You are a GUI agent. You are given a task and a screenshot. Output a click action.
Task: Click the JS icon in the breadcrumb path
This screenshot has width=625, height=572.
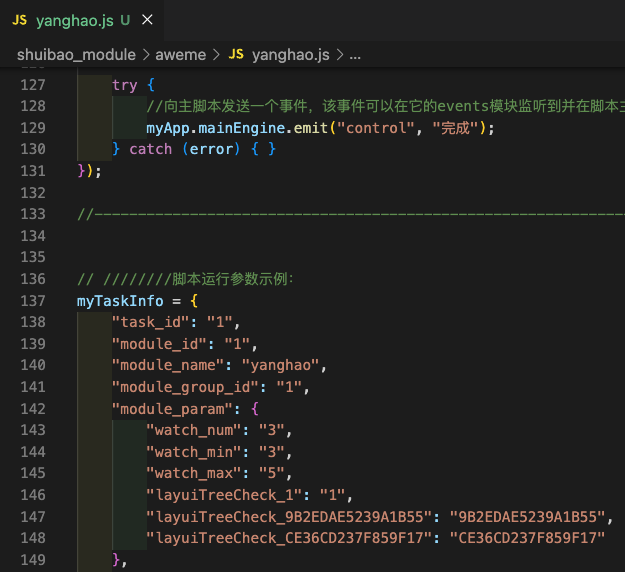tap(236, 54)
